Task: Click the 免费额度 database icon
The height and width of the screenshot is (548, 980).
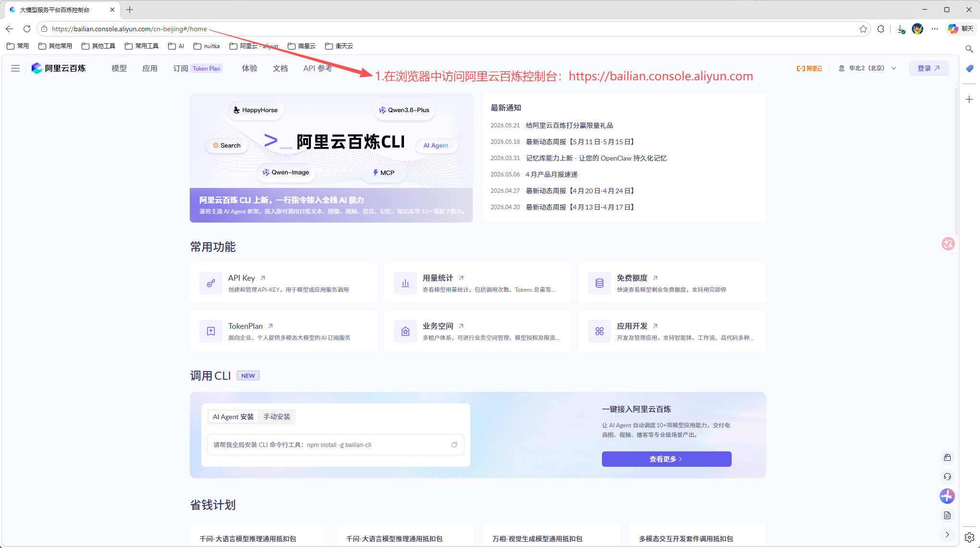Action: pos(600,283)
